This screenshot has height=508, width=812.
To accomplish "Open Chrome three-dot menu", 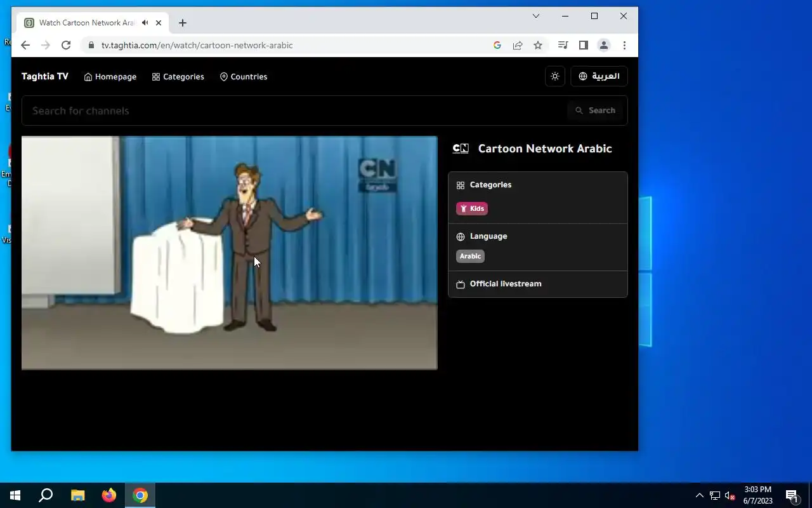I will point(624,45).
